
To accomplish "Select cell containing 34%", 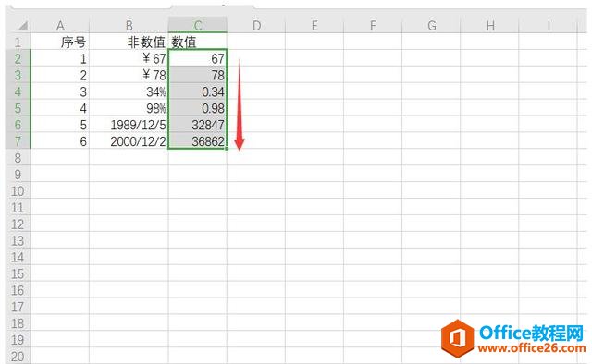I will tap(129, 91).
